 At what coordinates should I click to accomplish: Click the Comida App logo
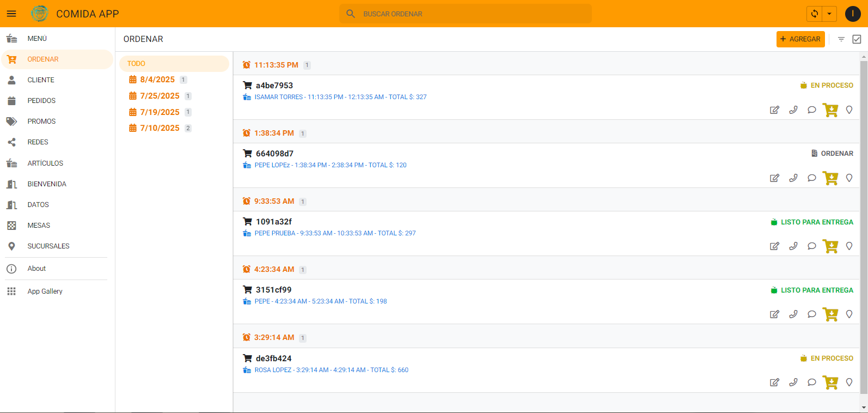(x=40, y=14)
